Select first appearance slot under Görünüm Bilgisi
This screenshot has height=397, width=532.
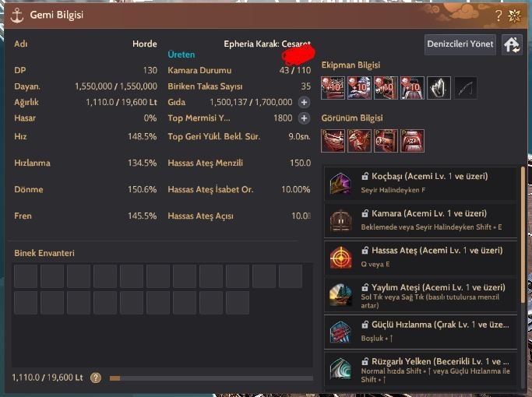pos(333,141)
